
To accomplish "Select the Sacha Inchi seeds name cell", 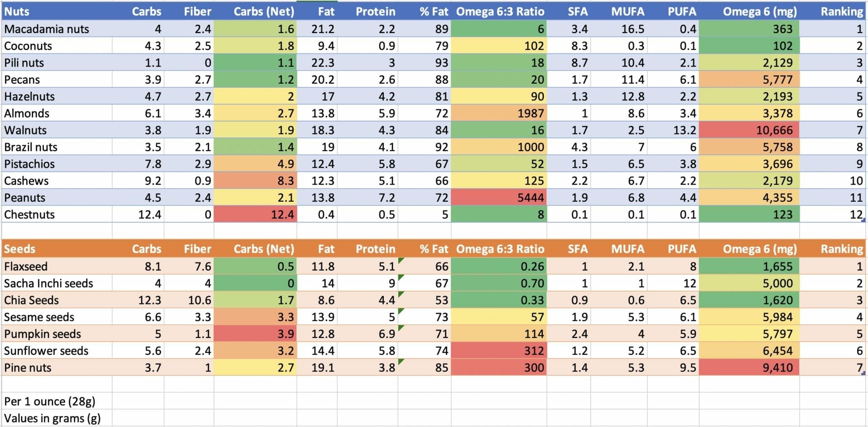I will [x=57, y=283].
